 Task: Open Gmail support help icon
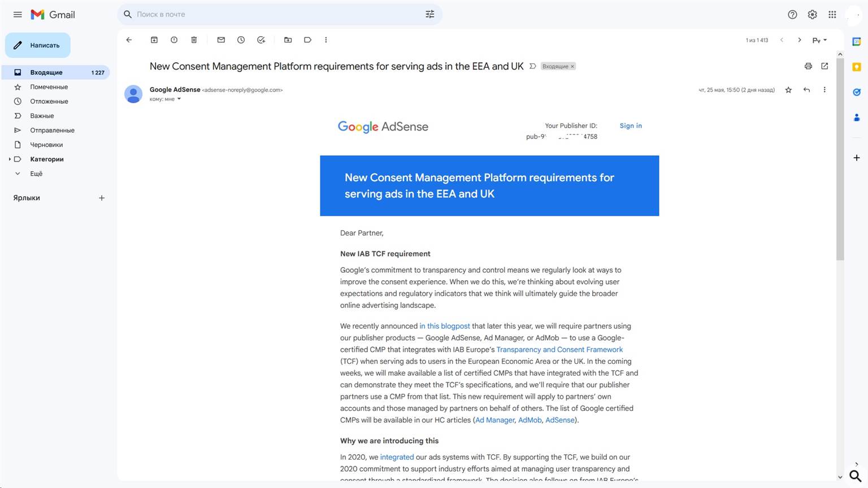[x=792, y=15]
